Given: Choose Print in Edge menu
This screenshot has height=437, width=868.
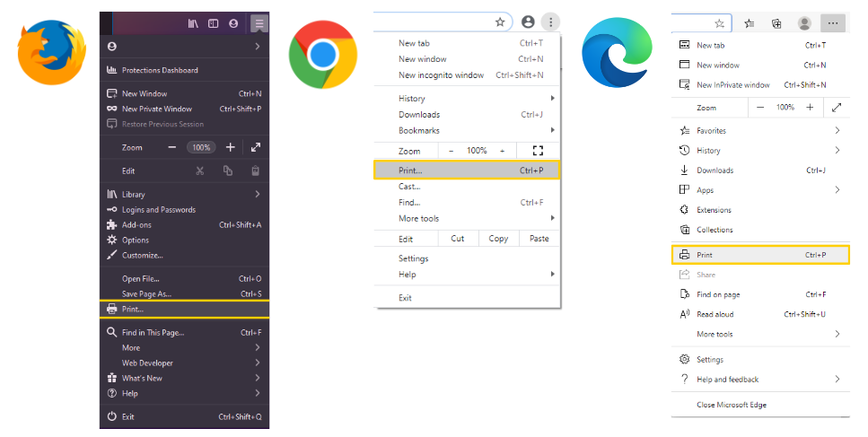Looking at the screenshot, I should (x=760, y=255).
